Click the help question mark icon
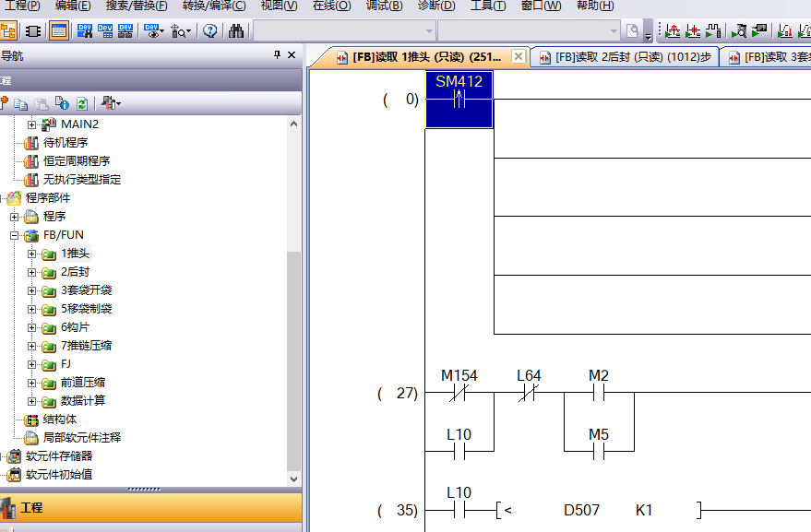This screenshot has width=811, height=532. coord(209,30)
